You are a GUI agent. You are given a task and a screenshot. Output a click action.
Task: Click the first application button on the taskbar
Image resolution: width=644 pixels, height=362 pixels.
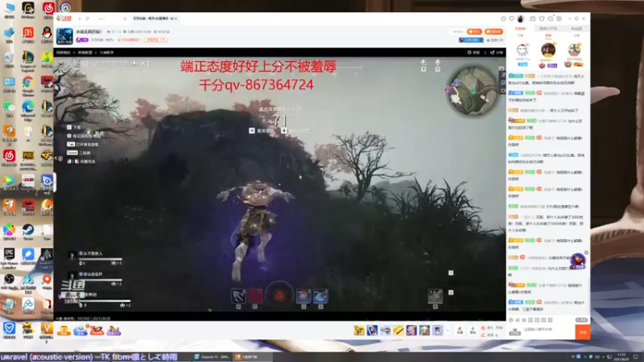(213, 356)
